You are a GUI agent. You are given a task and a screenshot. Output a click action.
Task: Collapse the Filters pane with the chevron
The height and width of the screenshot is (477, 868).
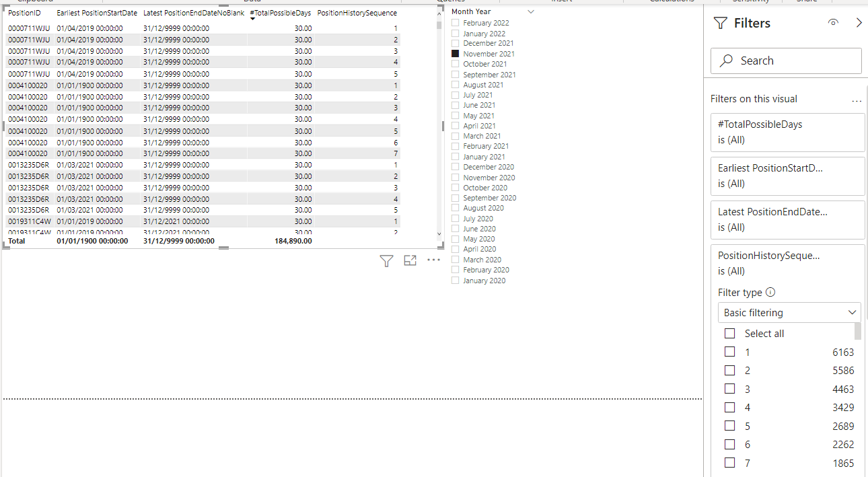(x=859, y=23)
